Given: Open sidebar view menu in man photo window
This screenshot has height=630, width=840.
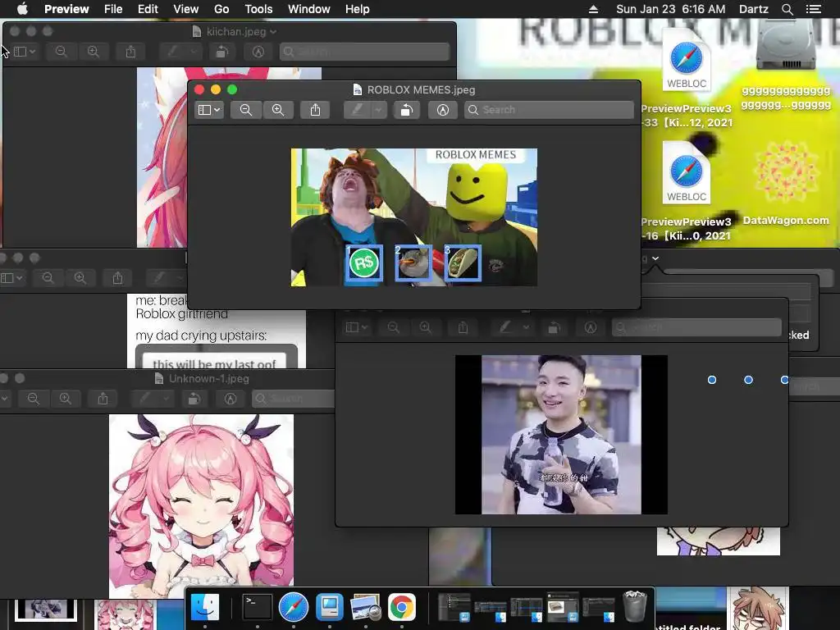Looking at the screenshot, I should point(356,327).
